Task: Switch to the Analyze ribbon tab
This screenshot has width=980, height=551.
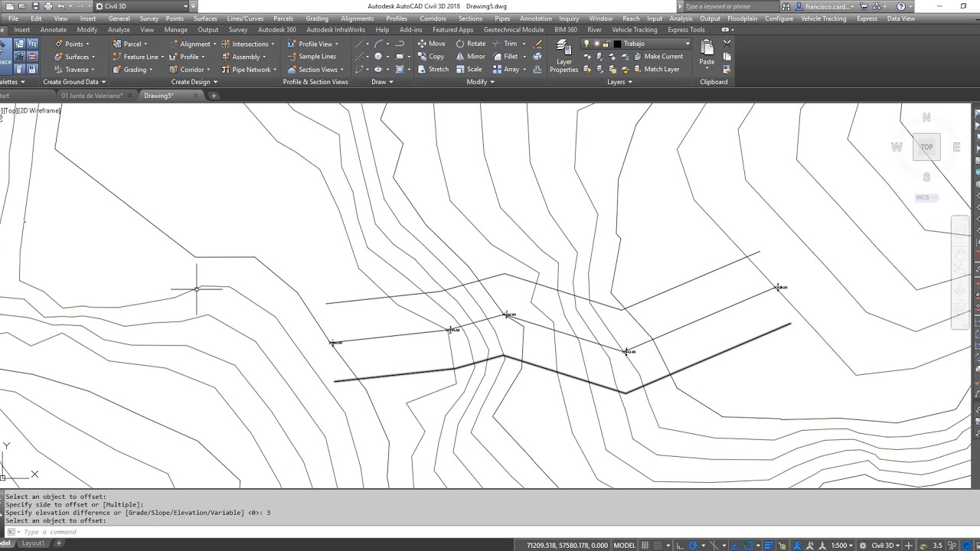Action: click(x=119, y=30)
